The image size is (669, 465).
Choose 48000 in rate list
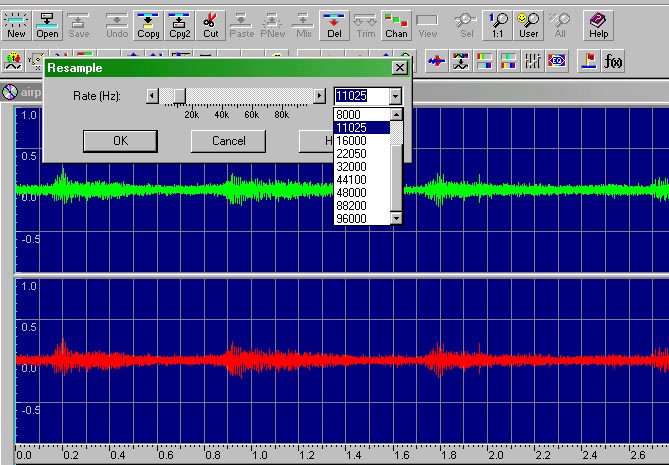click(x=362, y=192)
